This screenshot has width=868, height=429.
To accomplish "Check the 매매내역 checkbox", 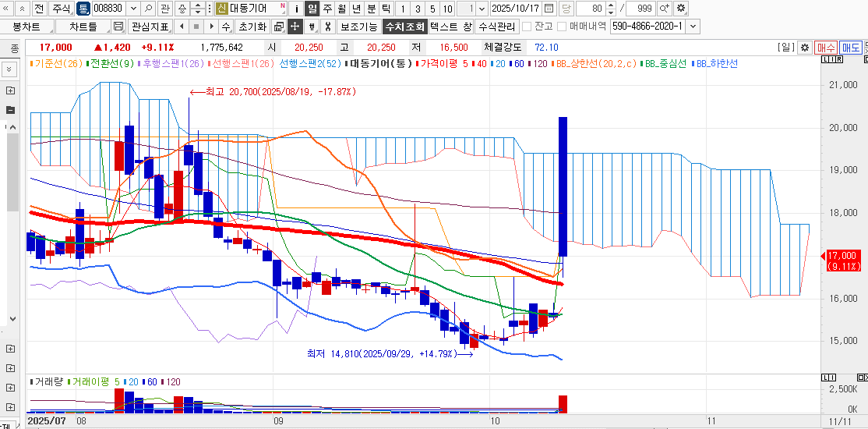I will click(562, 27).
